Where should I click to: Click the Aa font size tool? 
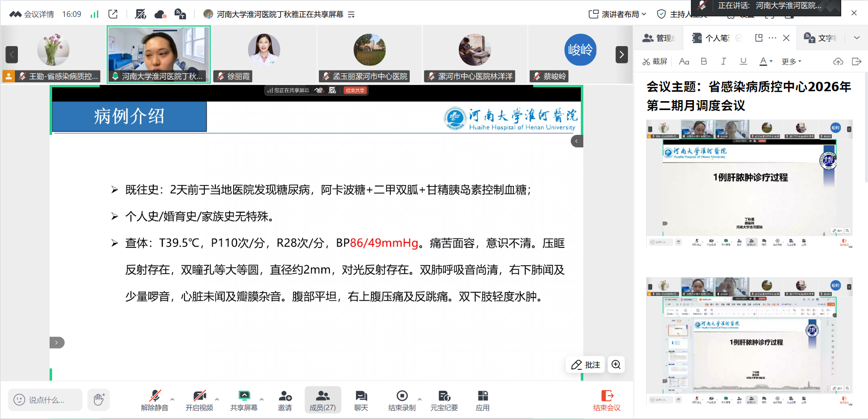[684, 61]
